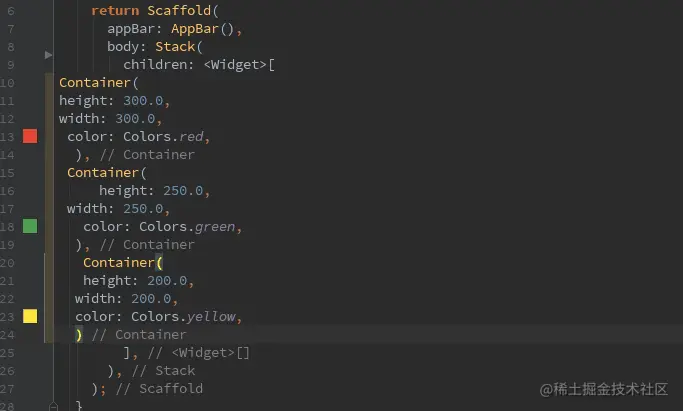Screen dimensions: 683x411
Task: Click the highlighted closing parenthesis on line 24
Action: pyautogui.click(x=79, y=335)
